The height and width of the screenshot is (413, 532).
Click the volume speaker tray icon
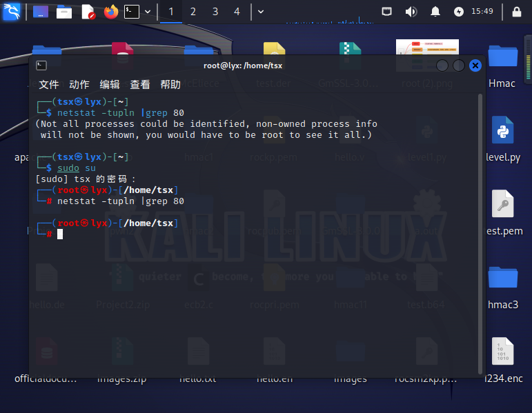[x=411, y=12]
